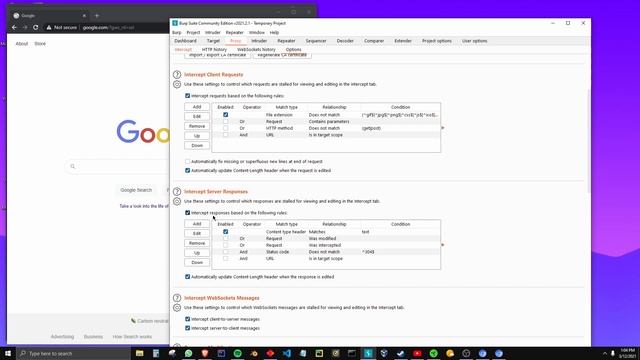Open File Explorer from the taskbar
The width and height of the screenshot is (640, 360).
140,353
